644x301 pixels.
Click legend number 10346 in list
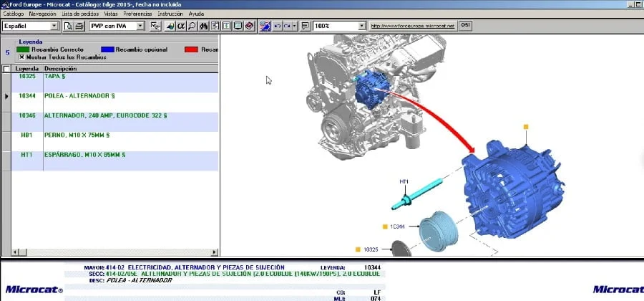27,115
